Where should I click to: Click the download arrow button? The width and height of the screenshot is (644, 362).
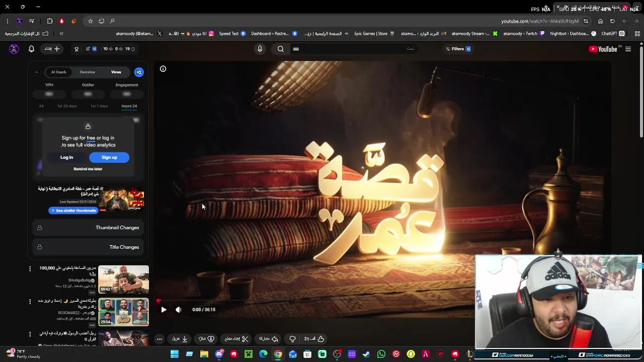180,339
